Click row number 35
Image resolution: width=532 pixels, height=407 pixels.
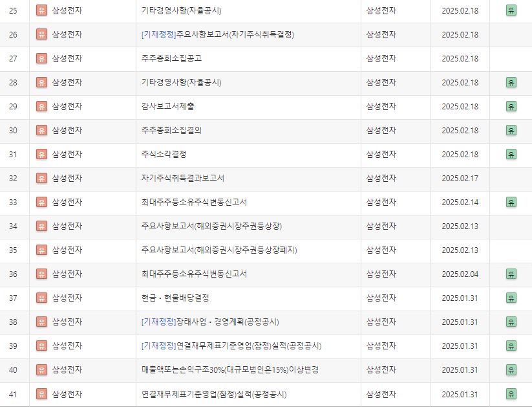[13, 250]
